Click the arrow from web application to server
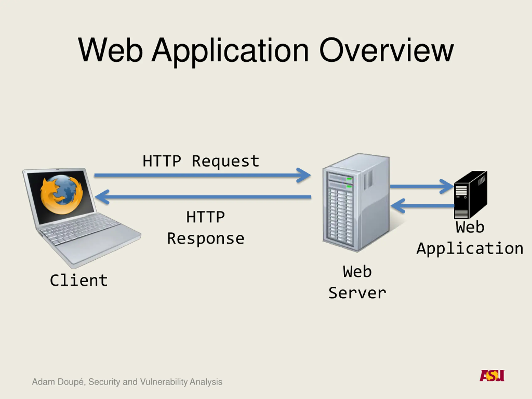This screenshot has height=399, width=532. pyautogui.click(x=422, y=206)
